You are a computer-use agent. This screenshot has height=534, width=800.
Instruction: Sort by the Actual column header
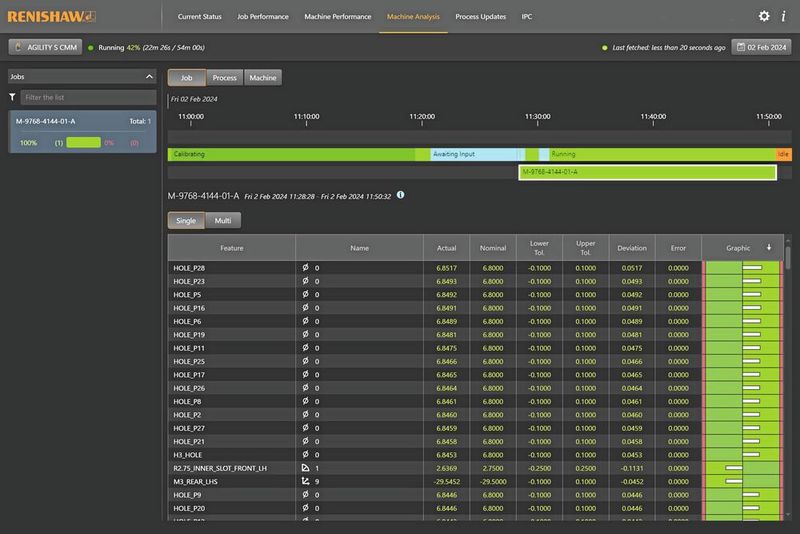[x=446, y=248]
